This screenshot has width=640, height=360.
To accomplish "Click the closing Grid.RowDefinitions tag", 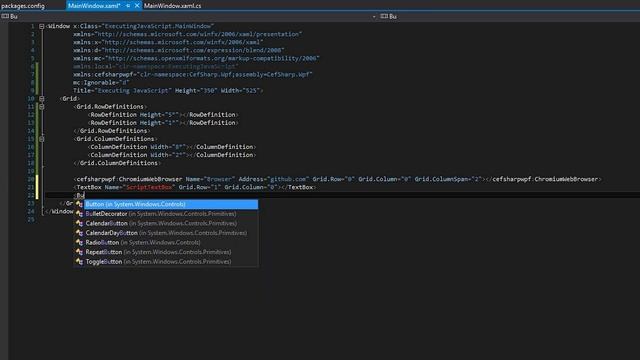I will [x=112, y=131].
